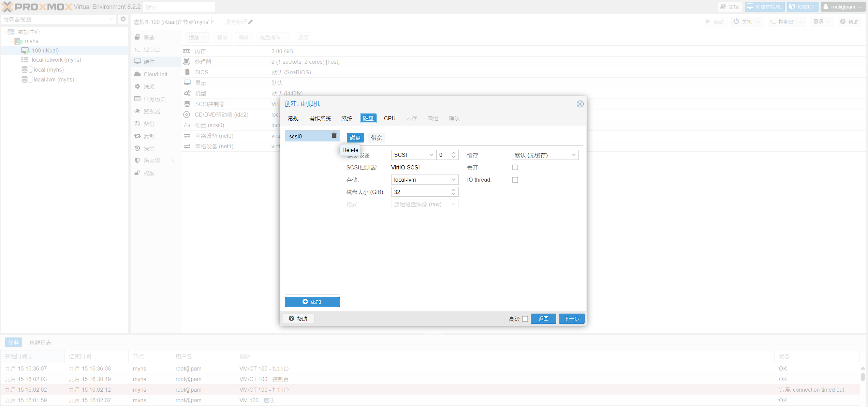Open Monitor (监视器) side menu item
The image size is (868, 407).
[156, 111]
